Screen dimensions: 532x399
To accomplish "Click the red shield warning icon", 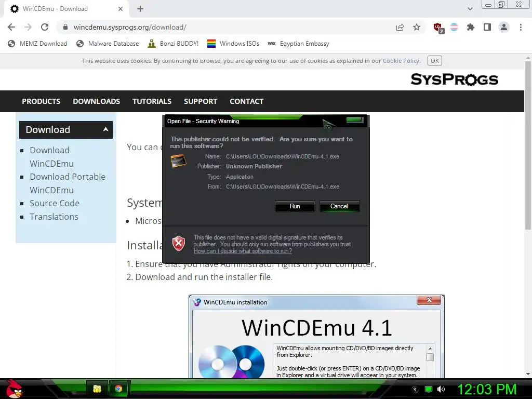I will [179, 243].
